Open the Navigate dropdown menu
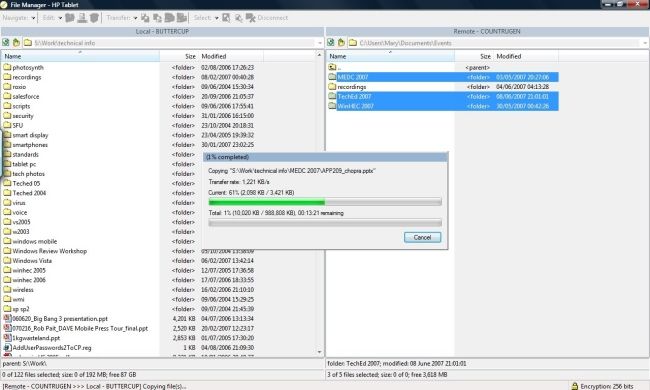650x390 pixels. pyautogui.click(x=19, y=18)
